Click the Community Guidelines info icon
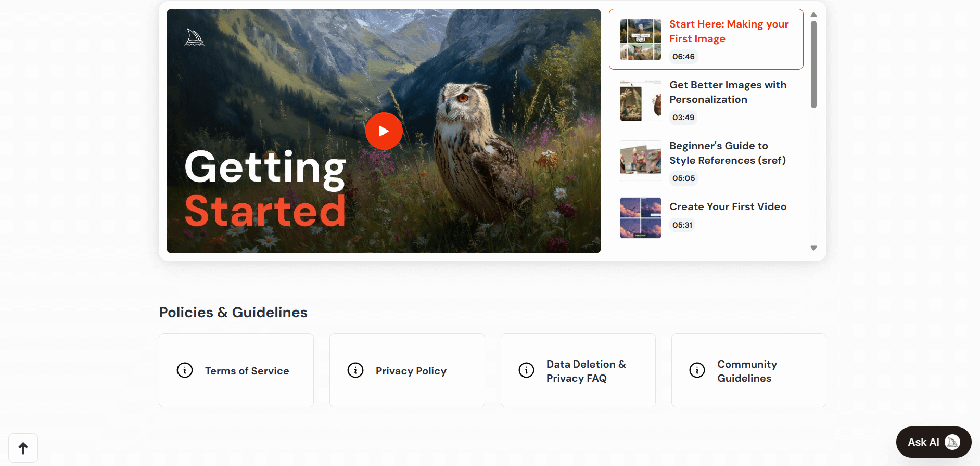The height and width of the screenshot is (466, 980). [x=697, y=370]
